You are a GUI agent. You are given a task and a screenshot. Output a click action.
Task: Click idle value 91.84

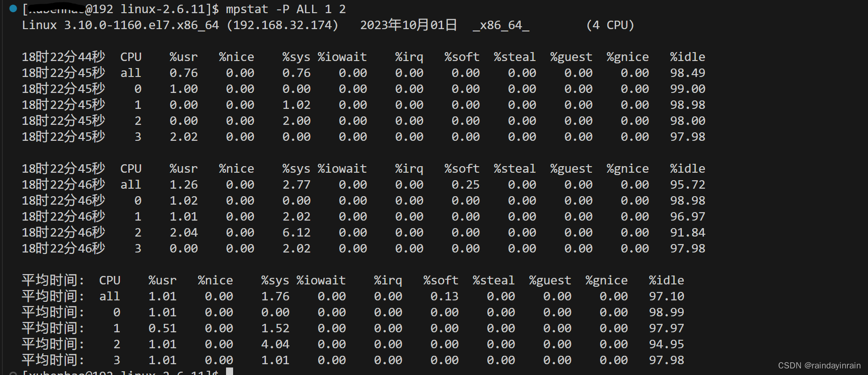[688, 232]
